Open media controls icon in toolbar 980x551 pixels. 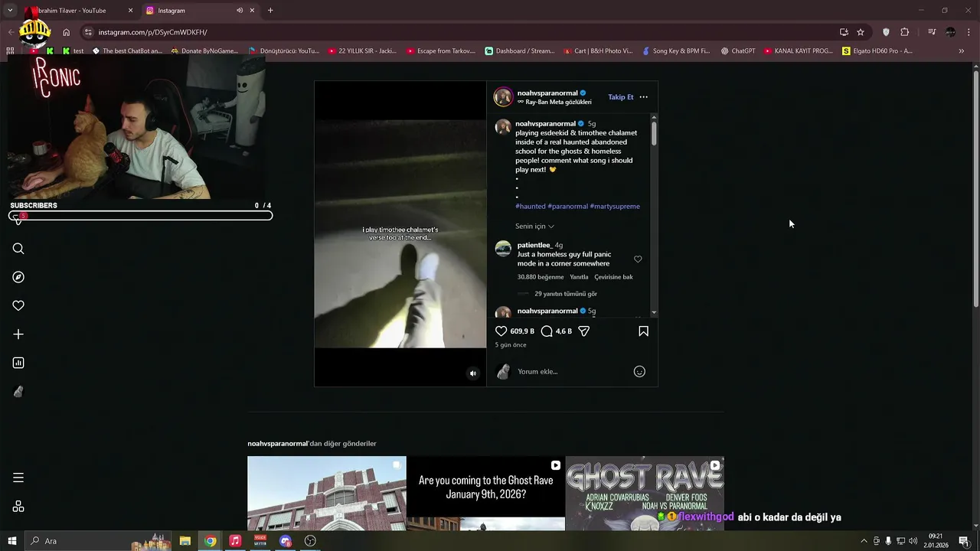tap(932, 32)
